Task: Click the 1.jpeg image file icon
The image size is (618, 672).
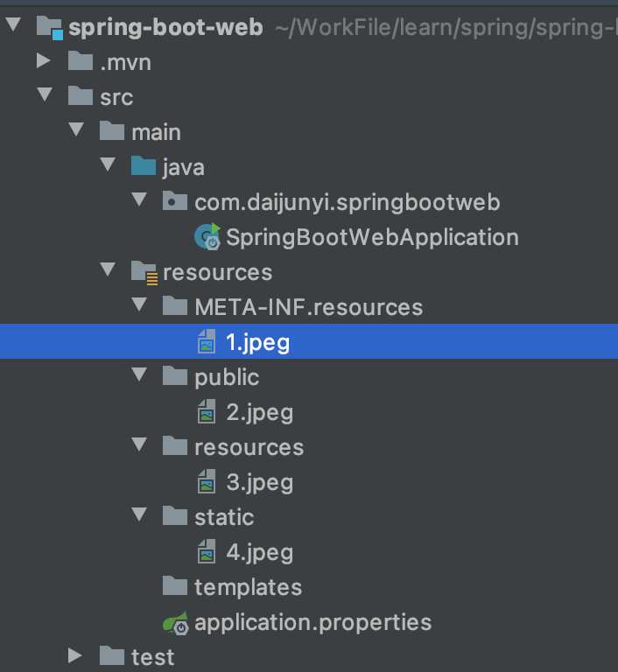Action: coord(207,342)
